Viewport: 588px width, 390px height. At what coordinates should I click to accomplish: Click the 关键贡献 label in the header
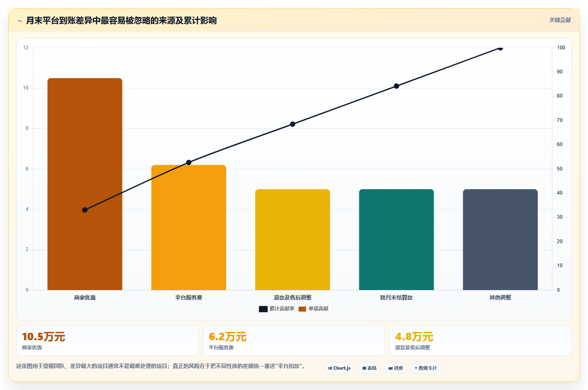coord(560,20)
